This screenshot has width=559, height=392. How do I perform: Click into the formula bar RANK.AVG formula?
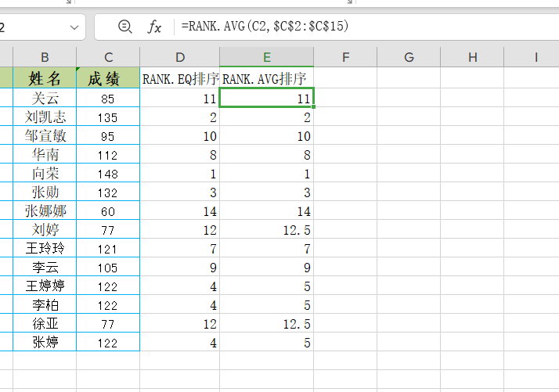265,26
